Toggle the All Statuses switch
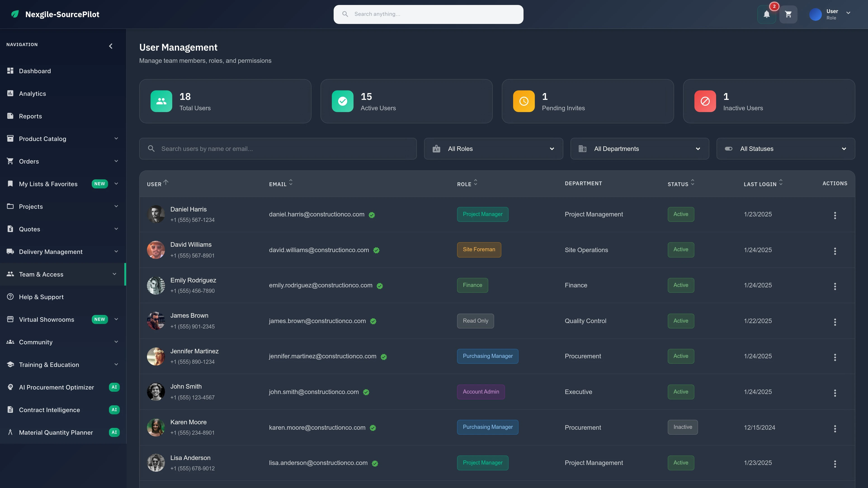The height and width of the screenshot is (488, 868). pyautogui.click(x=729, y=148)
